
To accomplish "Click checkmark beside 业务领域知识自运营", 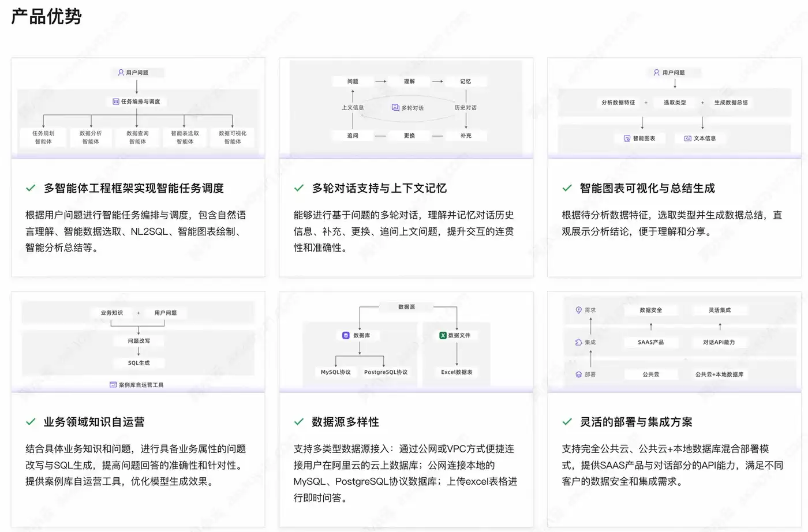I will tap(31, 422).
